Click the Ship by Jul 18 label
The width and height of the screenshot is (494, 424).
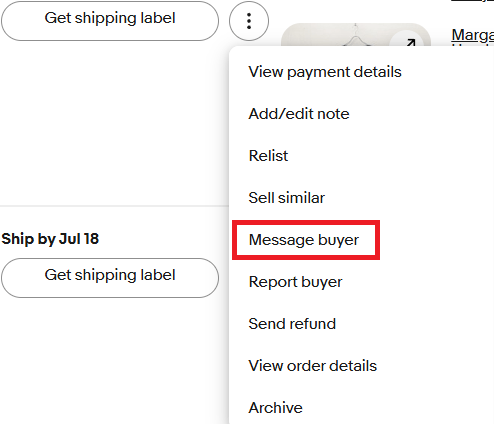click(x=50, y=239)
